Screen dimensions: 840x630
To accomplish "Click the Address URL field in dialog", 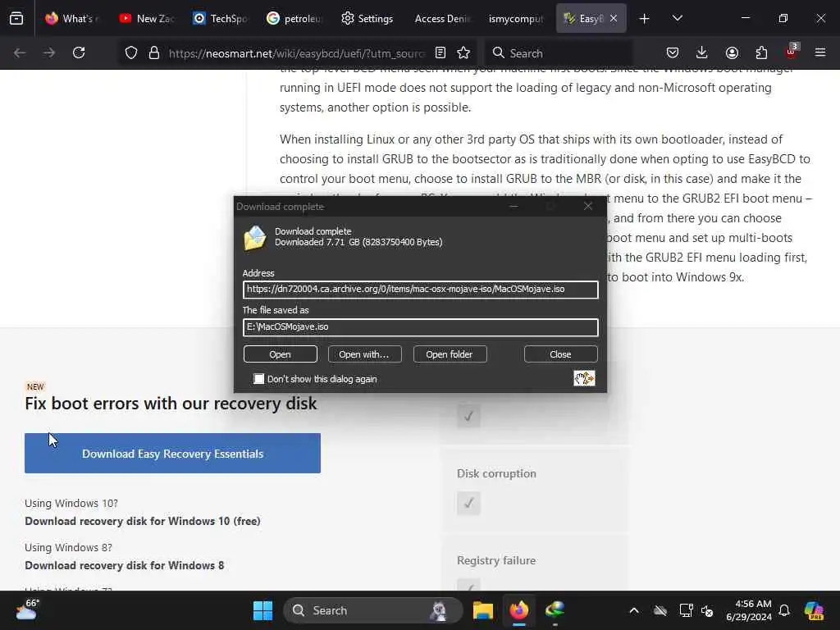I will click(x=421, y=290).
